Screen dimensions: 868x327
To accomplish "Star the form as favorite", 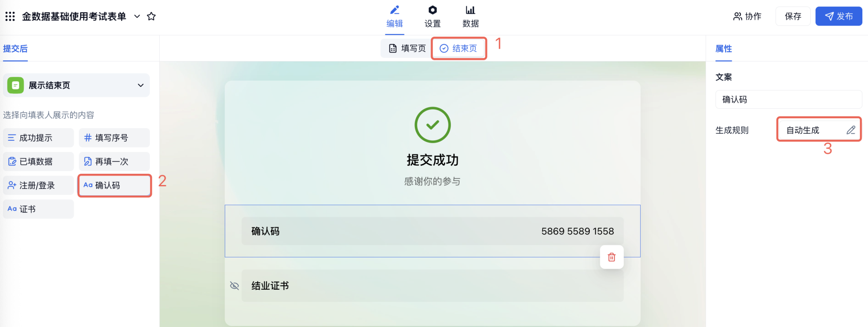I will tap(151, 17).
